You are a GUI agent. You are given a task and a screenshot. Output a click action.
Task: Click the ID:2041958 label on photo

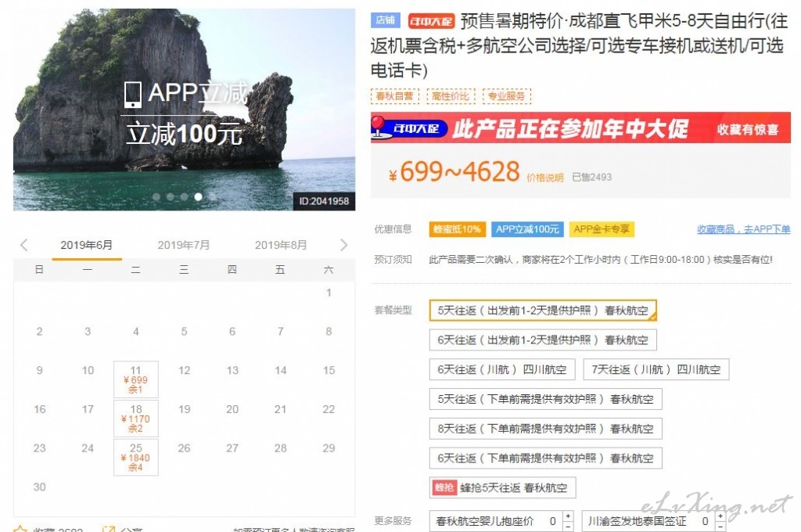point(324,201)
